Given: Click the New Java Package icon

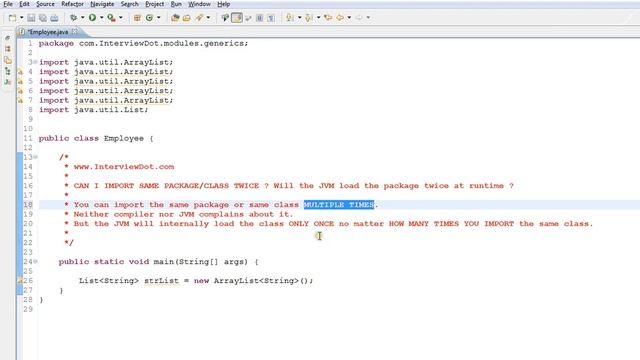Looking at the screenshot, I should click(x=137, y=18).
